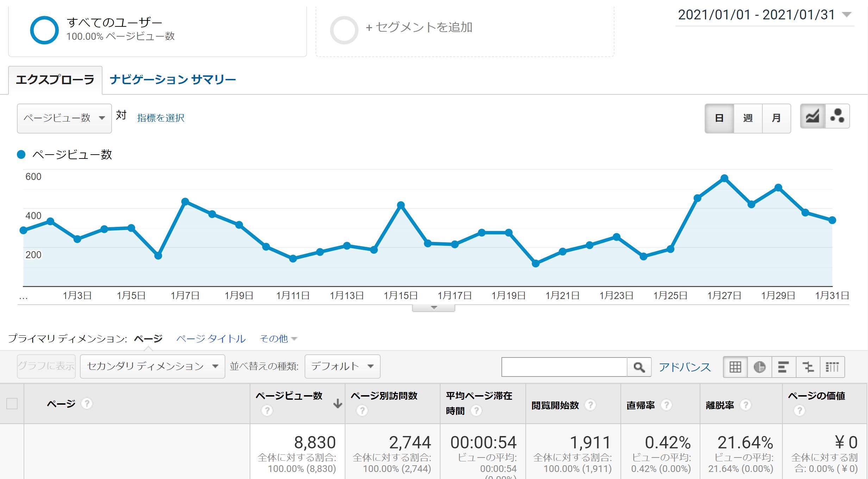
Task: Open help for 離脱率 column
Action: [x=745, y=405]
